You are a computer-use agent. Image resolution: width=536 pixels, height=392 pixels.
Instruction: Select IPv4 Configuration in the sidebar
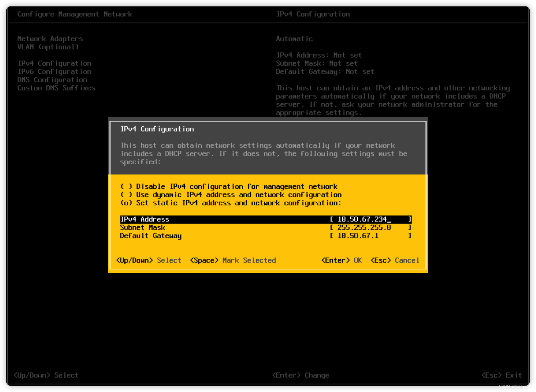click(x=54, y=63)
